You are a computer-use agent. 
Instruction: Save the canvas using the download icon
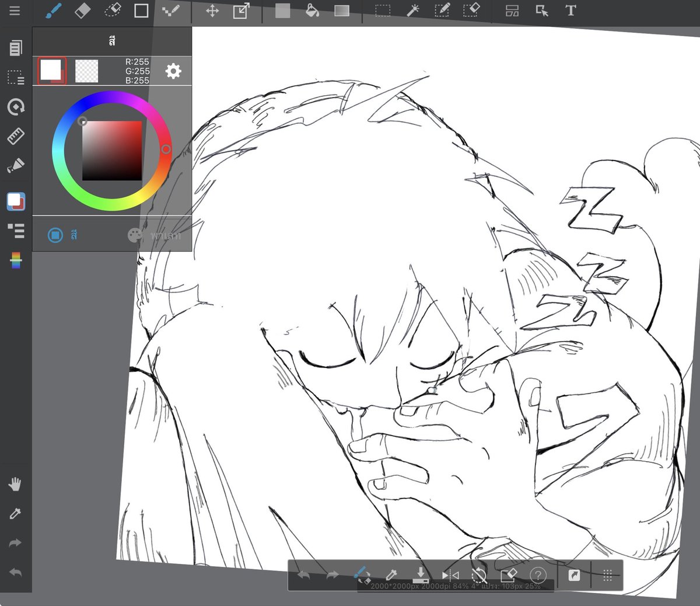[420, 574]
